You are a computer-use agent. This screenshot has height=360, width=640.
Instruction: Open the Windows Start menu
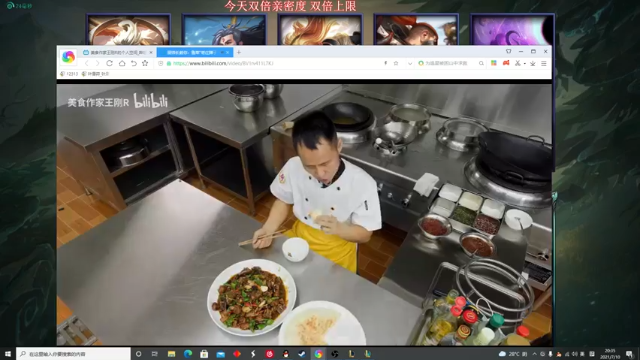coord(8,354)
